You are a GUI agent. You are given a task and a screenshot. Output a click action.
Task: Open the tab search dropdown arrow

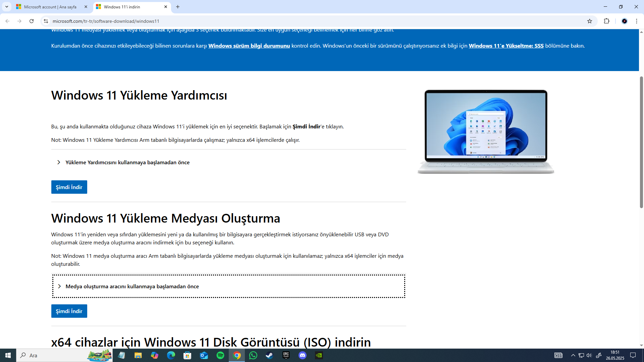pyautogui.click(x=7, y=7)
